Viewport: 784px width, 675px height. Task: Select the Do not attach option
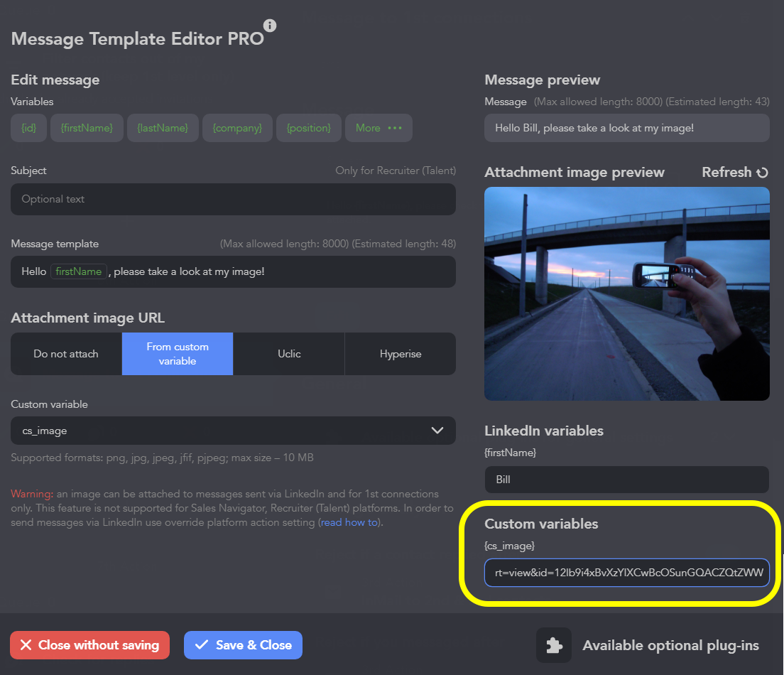click(x=66, y=354)
